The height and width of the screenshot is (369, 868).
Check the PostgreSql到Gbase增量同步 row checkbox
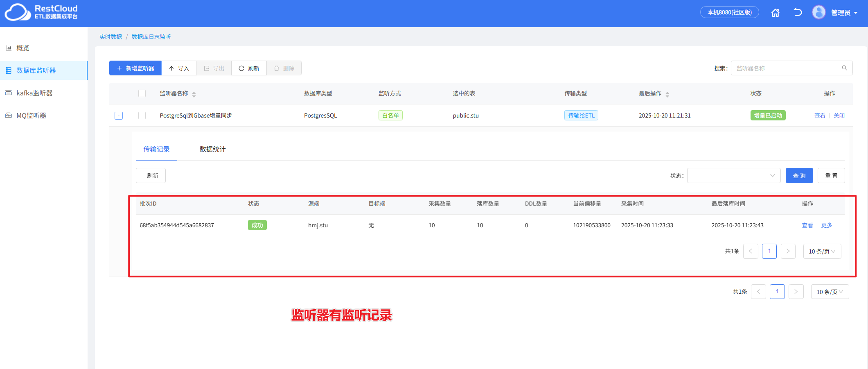click(142, 115)
